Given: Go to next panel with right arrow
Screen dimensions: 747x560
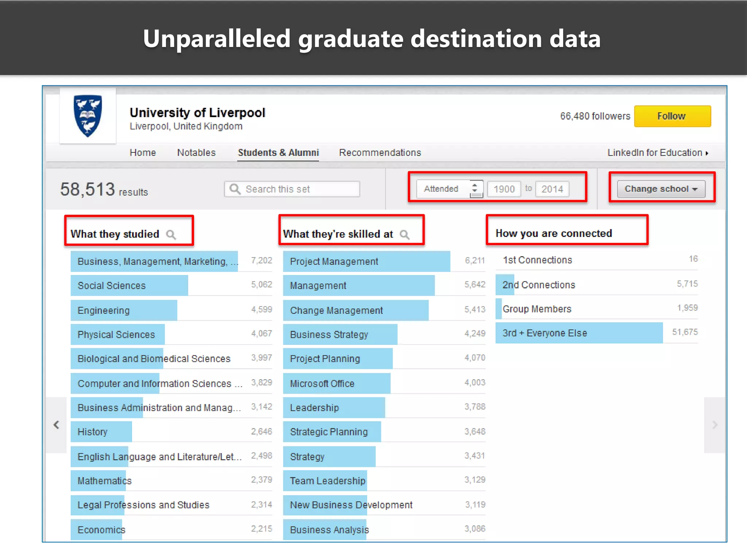Looking at the screenshot, I should (x=715, y=425).
